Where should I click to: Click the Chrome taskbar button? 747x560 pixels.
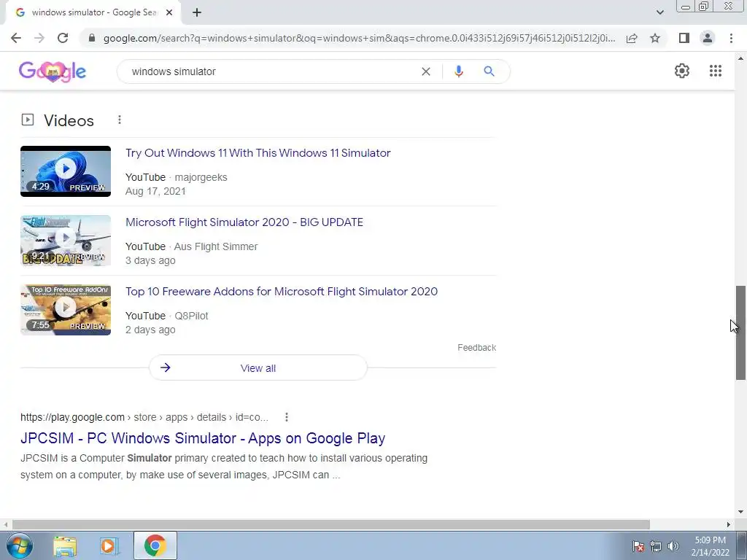tap(155, 545)
